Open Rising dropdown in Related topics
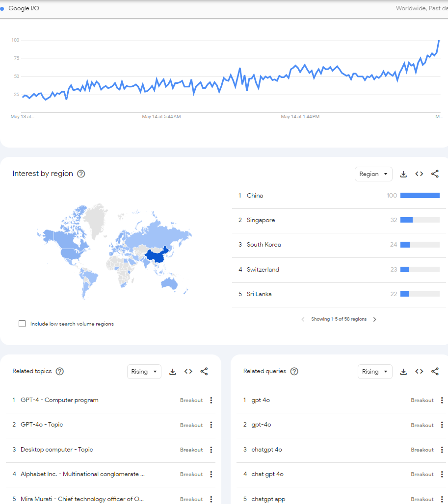Image resolution: width=448 pixels, height=504 pixels. pyautogui.click(x=144, y=372)
